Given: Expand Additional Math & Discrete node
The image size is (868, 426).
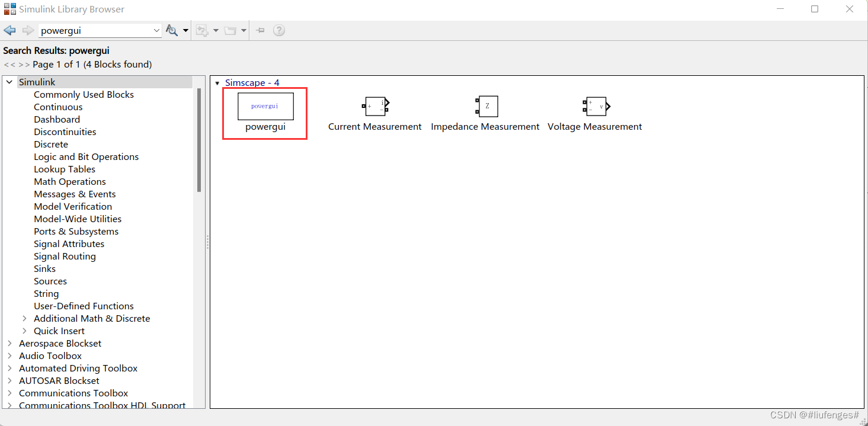Looking at the screenshot, I should pos(24,319).
